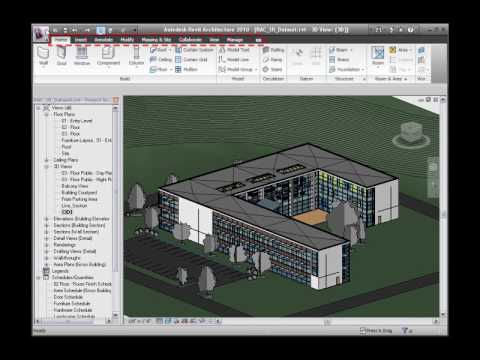Click the Floor tool
Screen dimensions: 480x360
pyautogui.click(x=159, y=69)
